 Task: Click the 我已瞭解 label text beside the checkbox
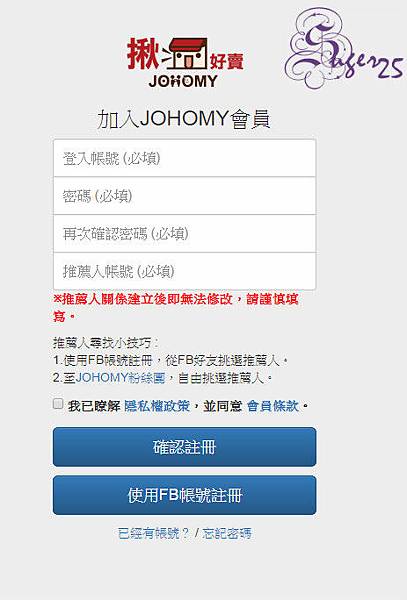tap(94, 406)
